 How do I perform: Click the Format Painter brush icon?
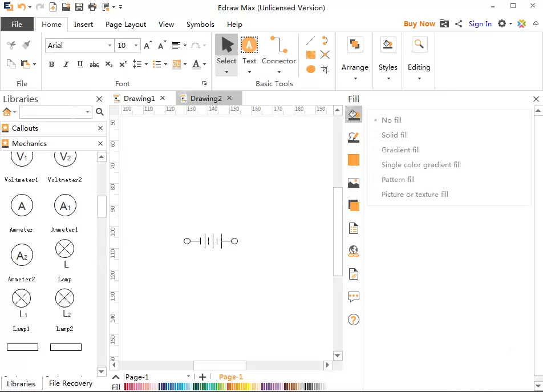26,45
